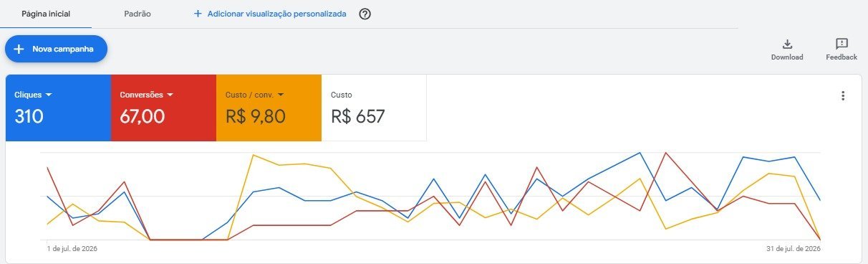Expand the Conversões metric dropdown arrow
Viewport: 868px width, 264px height.
tap(170, 95)
